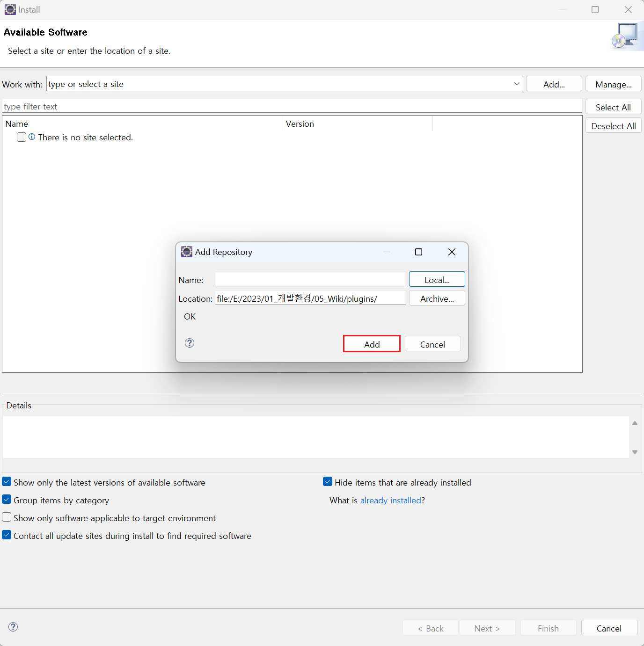Open Manage... software sites button
Image resolution: width=644 pixels, height=646 pixels.
pos(613,84)
